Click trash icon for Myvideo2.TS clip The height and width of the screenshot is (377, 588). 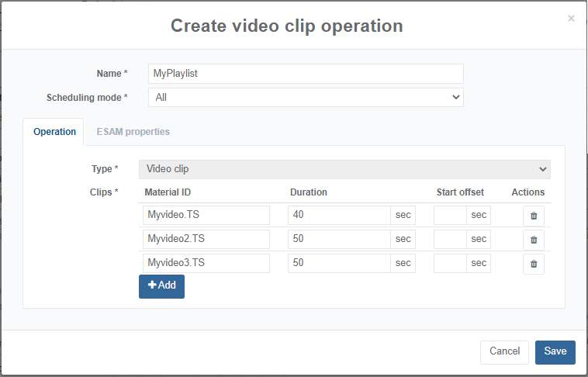coord(533,240)
